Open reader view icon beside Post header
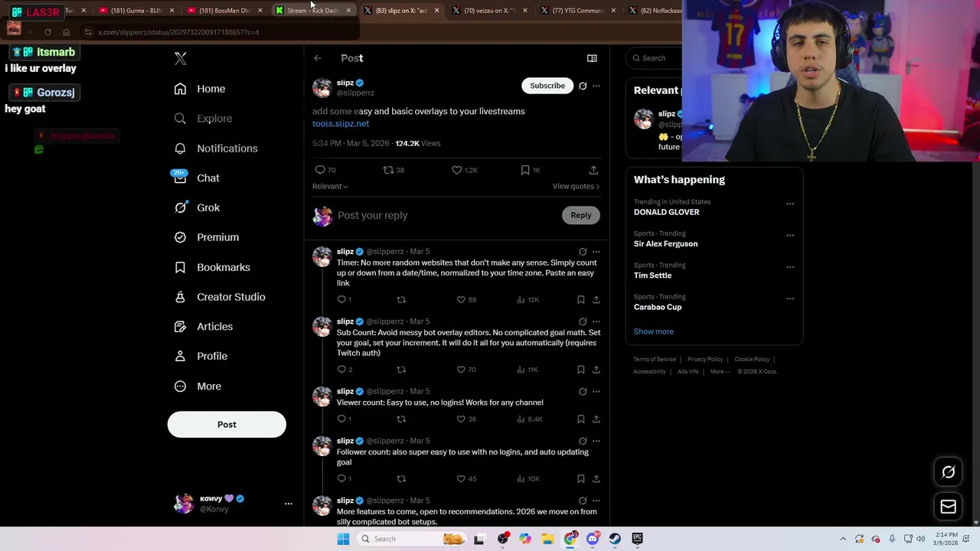Image resolution: width=980 pixels, height=551 pixels. click(x=592, y=58)
